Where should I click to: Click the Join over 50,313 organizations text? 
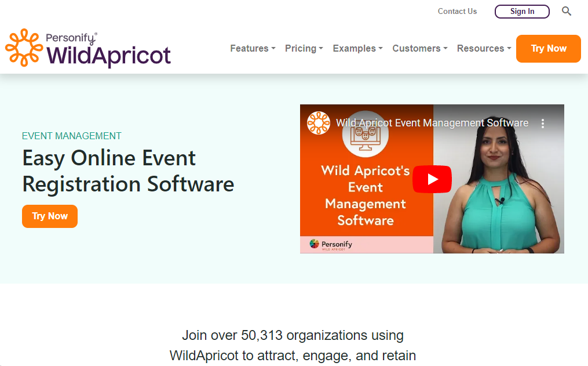[293, 345]
